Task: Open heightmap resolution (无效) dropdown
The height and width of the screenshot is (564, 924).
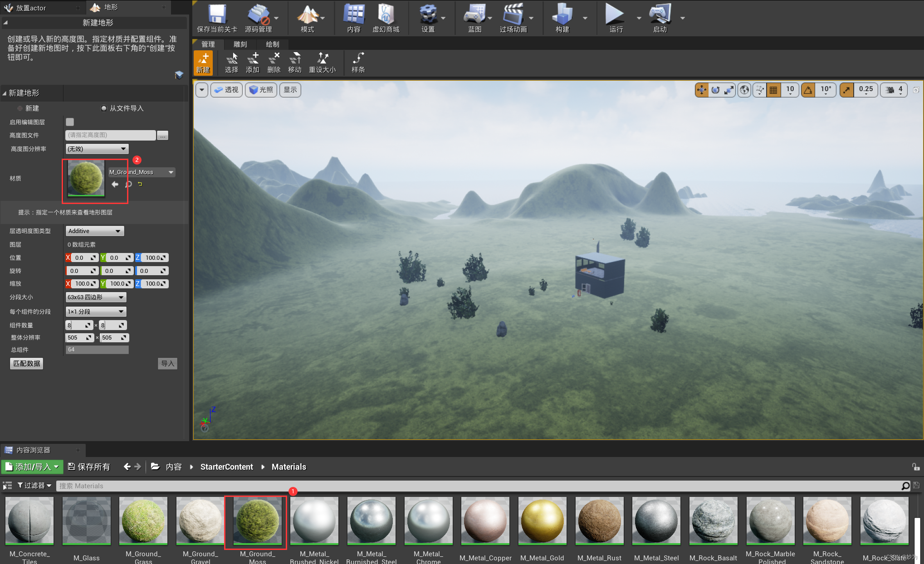Action: coord(97,149)
